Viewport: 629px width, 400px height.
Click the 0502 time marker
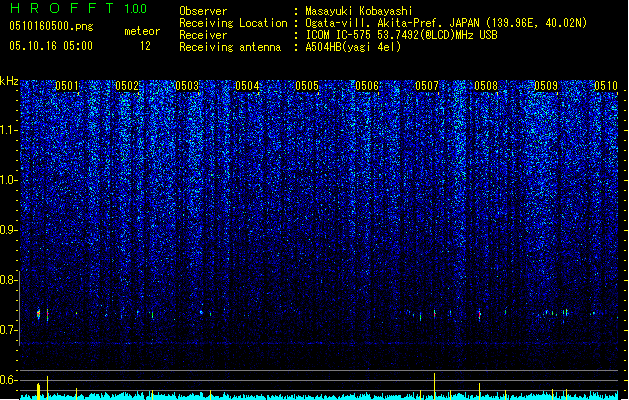tap(127, 86)
